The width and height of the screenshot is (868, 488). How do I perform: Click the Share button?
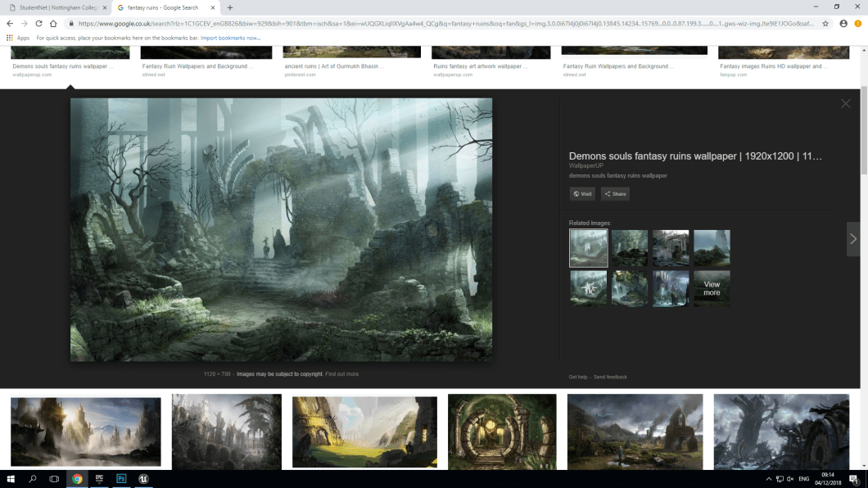(x=615, y=194)
